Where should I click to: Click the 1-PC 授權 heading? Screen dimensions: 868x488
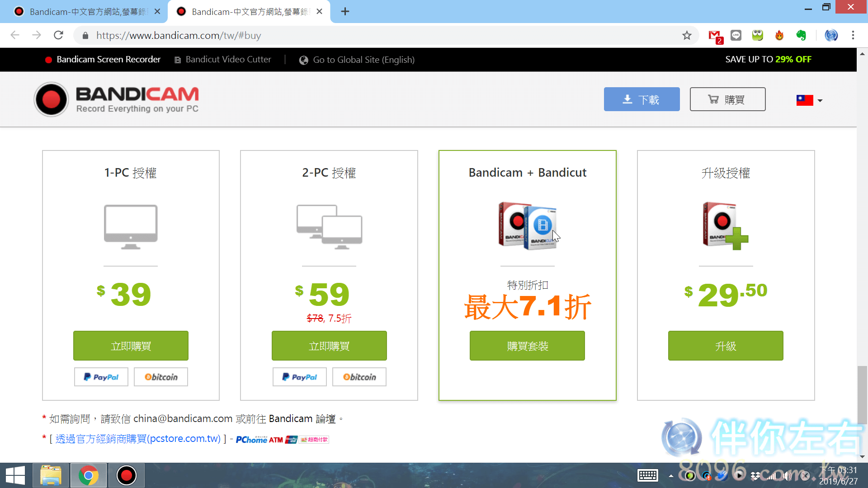point(131,173)
